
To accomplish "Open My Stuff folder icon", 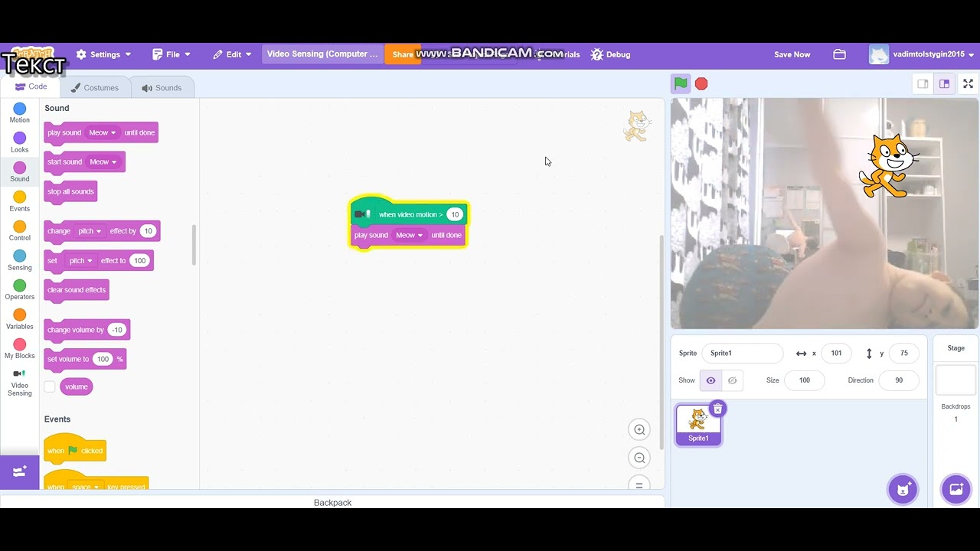I will 839,54.
